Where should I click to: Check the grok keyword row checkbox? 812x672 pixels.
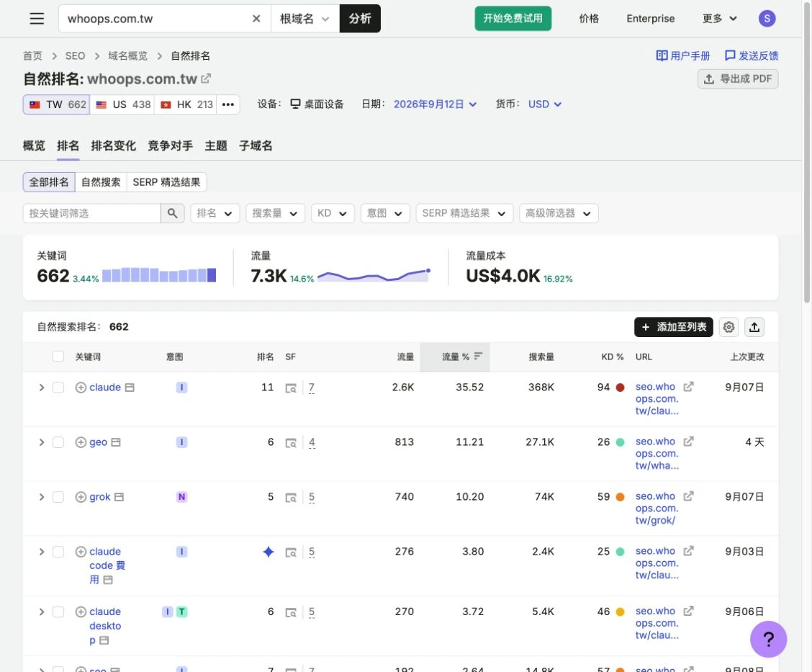58,497
